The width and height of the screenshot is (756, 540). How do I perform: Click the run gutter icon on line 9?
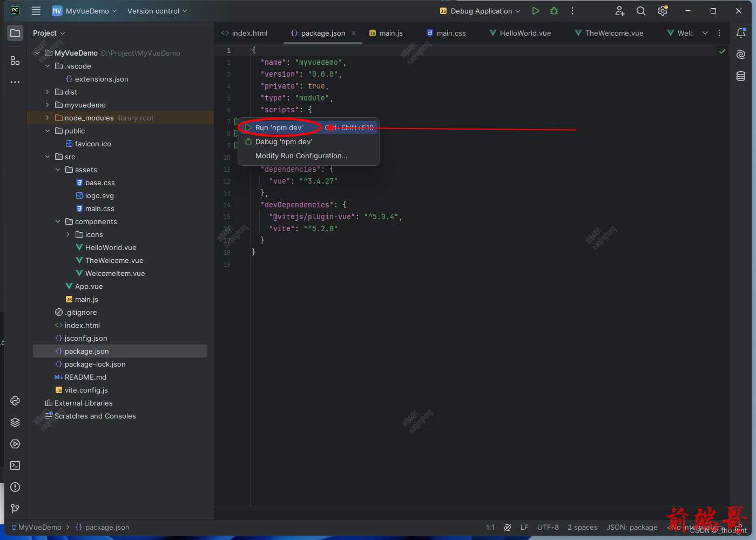236,145
